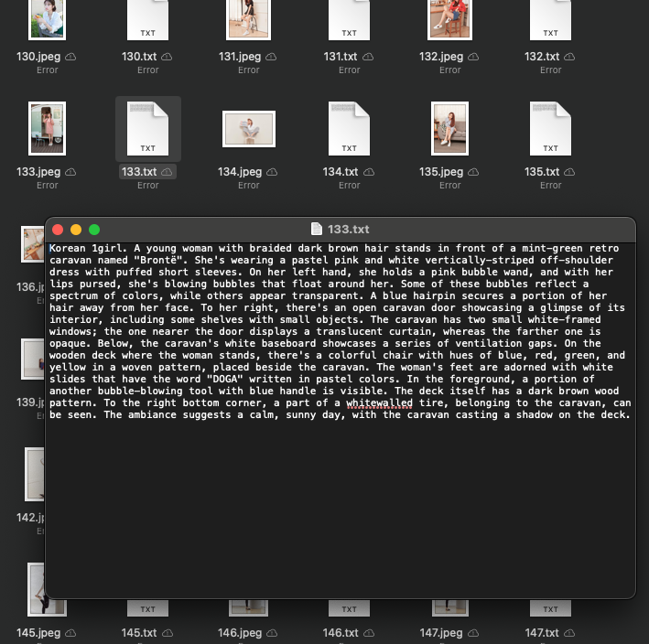The width and height of the screenshot is (649, 644).
Task: Select the 134.txt document icon
Action: point(349,129)
